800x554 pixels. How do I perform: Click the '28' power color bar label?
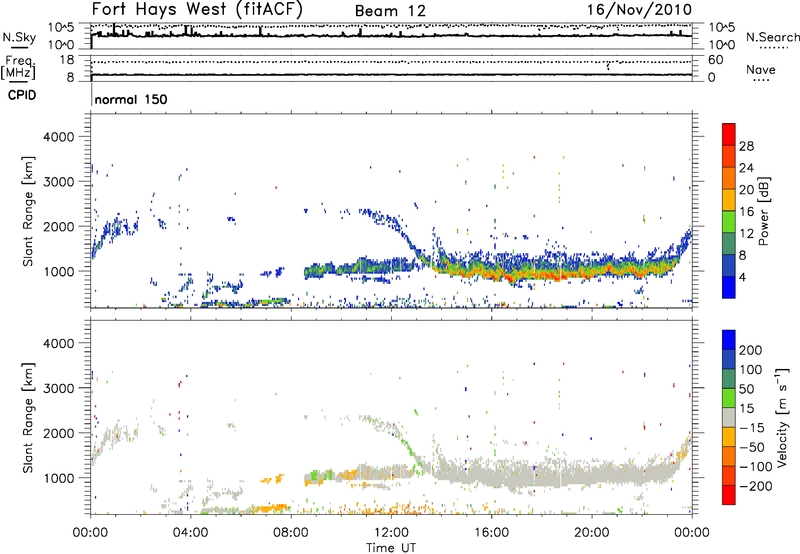(746, 146)
